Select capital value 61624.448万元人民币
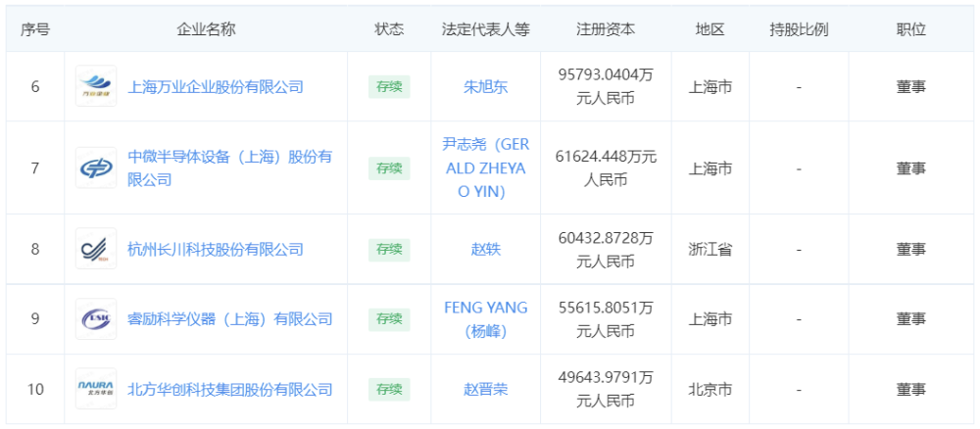 point(606,168)
